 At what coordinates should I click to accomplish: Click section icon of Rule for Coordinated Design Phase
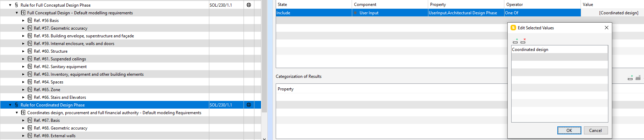[x=16, y=105]
